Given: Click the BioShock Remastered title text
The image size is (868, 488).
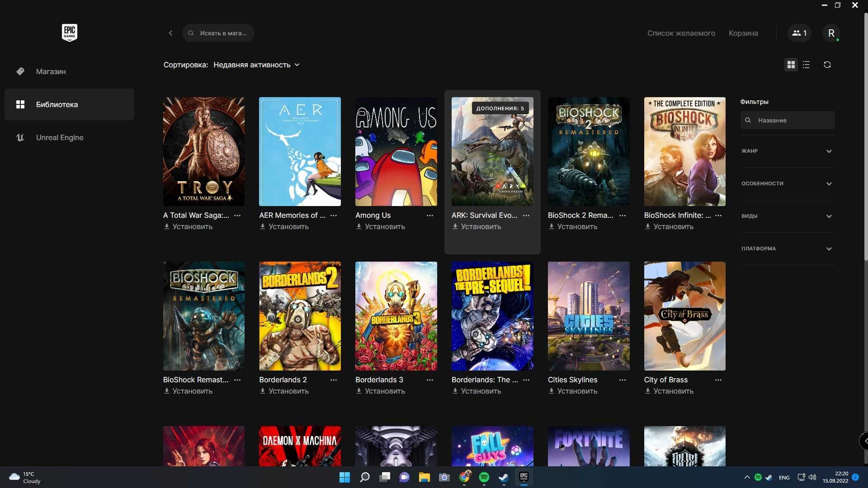Looking at the screenshot, I should pos(196,380).
